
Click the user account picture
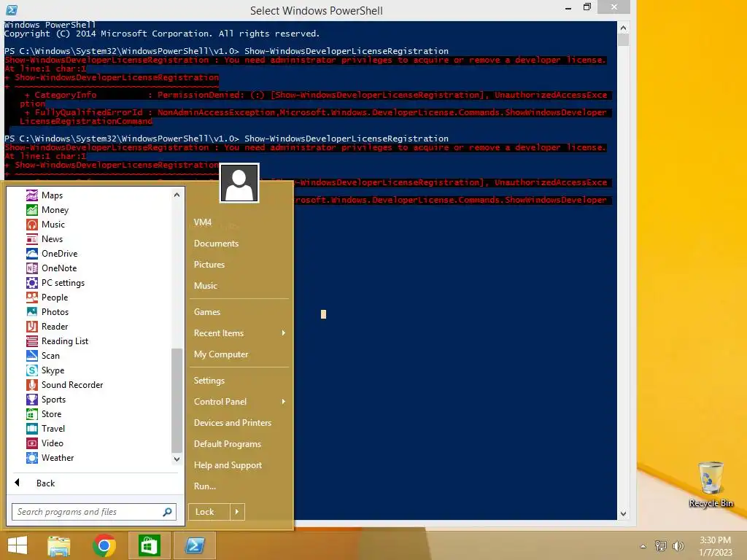(239, 183)
